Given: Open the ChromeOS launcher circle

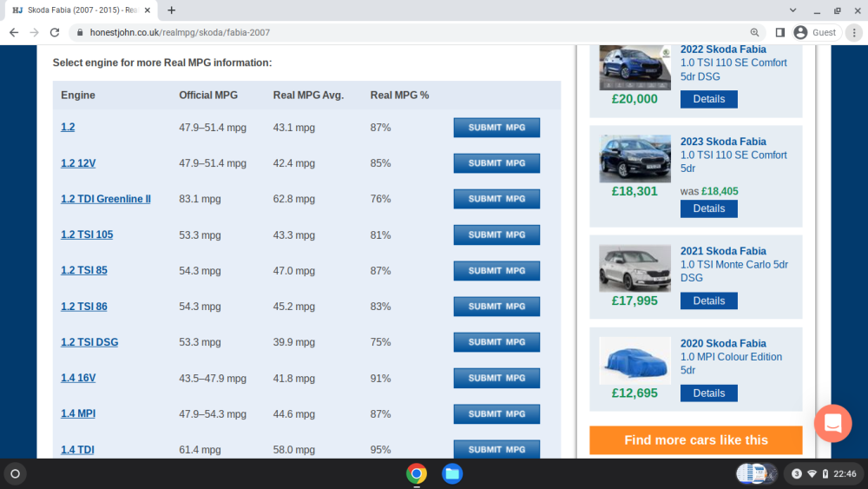Looking at the screenshot, I should (x=16, y=474).
